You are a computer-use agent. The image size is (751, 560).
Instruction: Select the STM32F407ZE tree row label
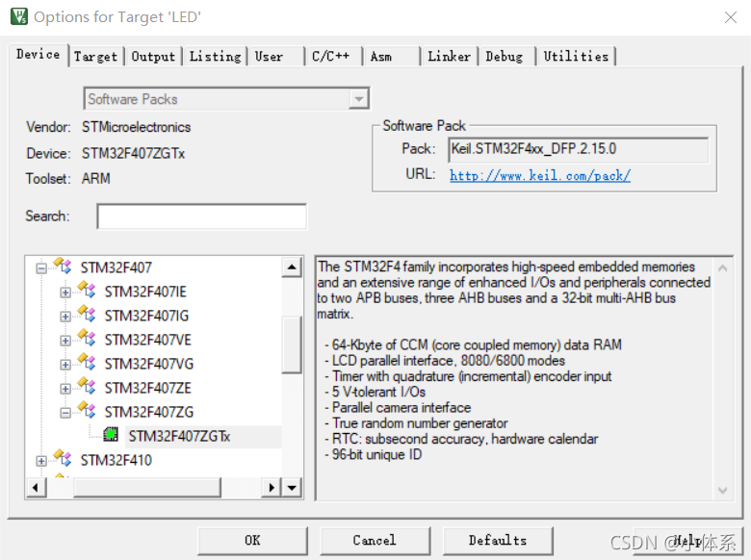pos(148,388)
